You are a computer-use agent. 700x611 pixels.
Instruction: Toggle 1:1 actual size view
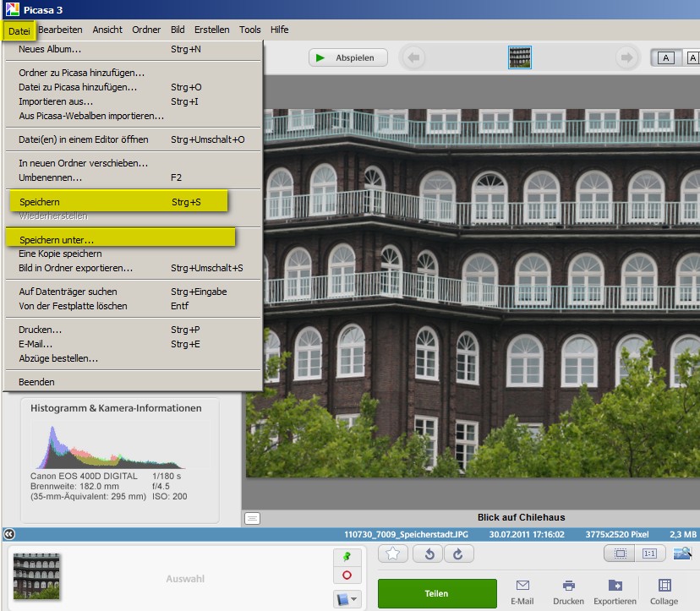[x=649, y=554]
